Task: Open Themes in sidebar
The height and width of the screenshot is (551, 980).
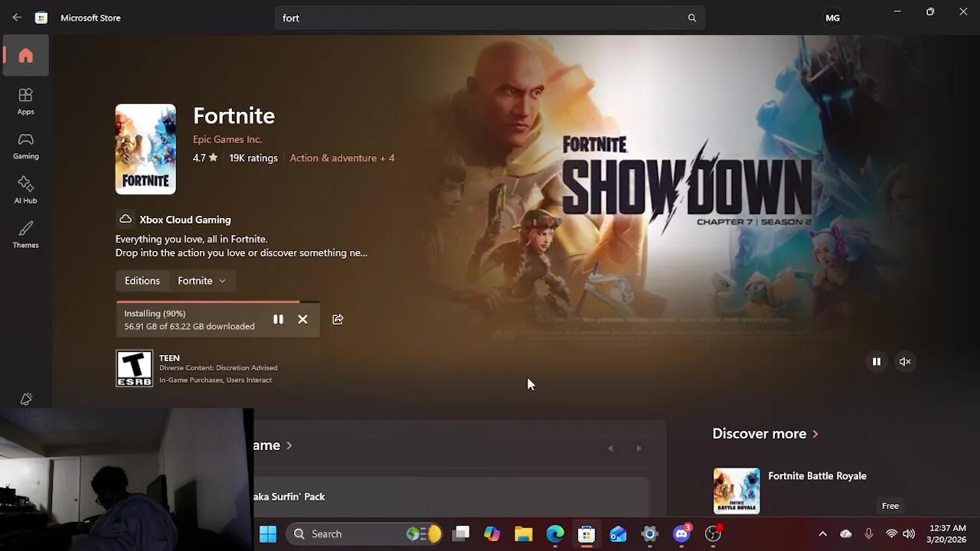Action: click(26, 234)
